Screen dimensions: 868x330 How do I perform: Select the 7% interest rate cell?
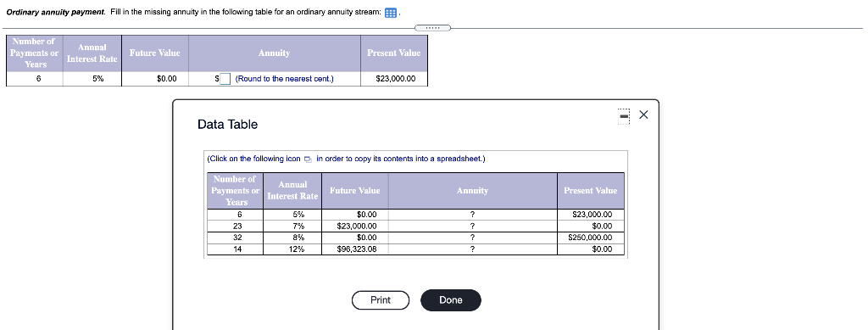292,226
